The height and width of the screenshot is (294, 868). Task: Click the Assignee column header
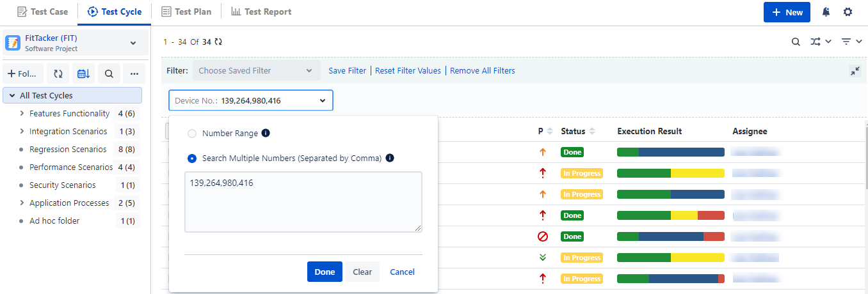click(x=750, y=131)
